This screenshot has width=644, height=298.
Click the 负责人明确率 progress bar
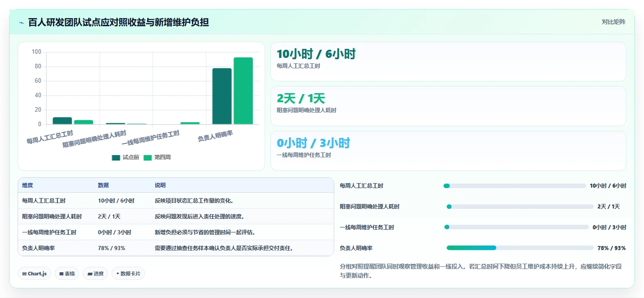click(x=520, y=248)
